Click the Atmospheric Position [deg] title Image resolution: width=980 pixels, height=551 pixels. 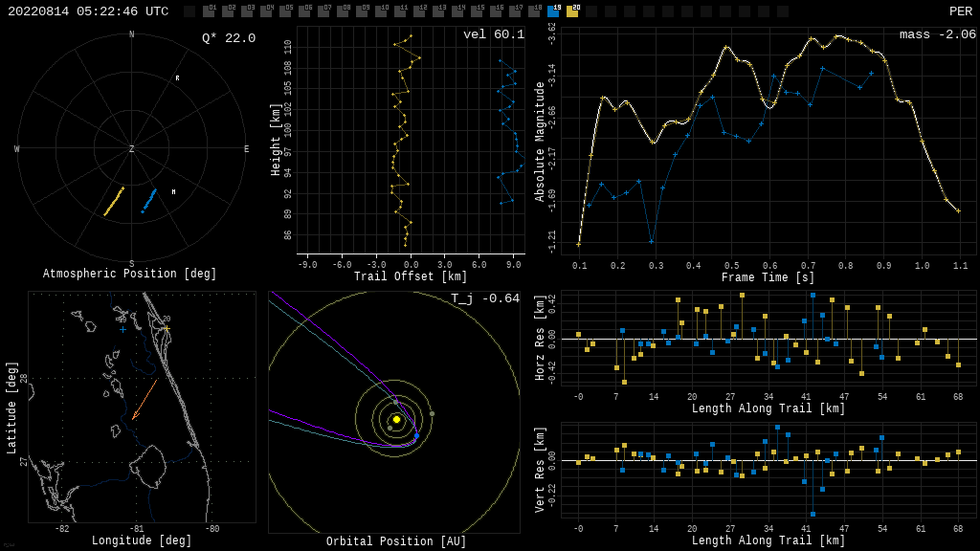tap(129, 274)
